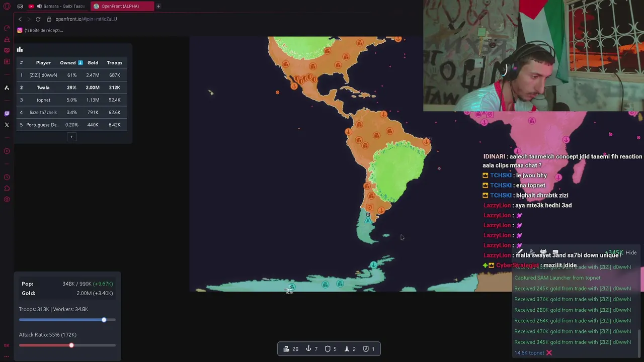
Task: Open the Instagram Boîte de récepti... bookmark
Action: [x=40, y=30]
